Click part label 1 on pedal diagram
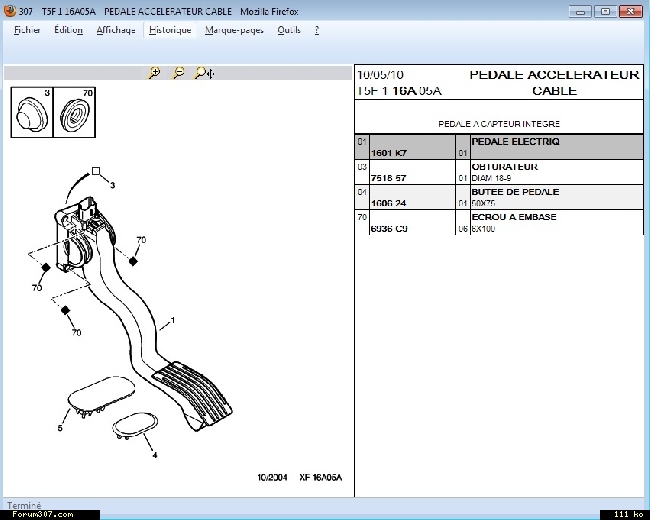 (x=173, y=320)
